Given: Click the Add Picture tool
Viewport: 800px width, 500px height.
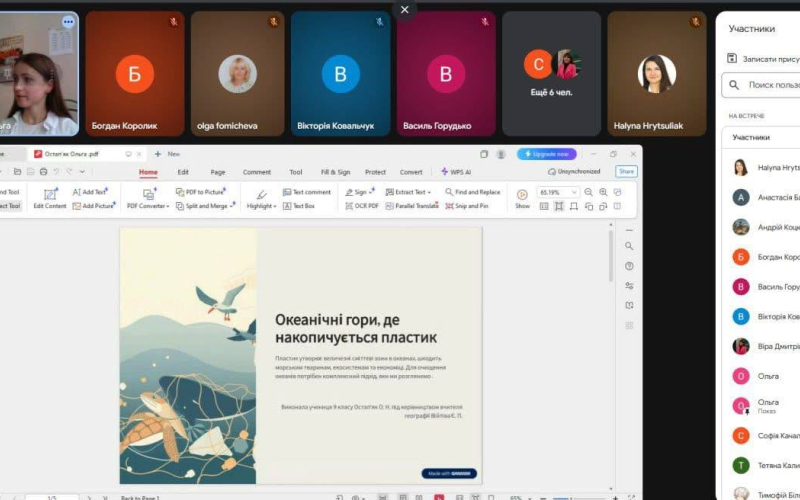Looking at the screenshot, I should point(94,206).
